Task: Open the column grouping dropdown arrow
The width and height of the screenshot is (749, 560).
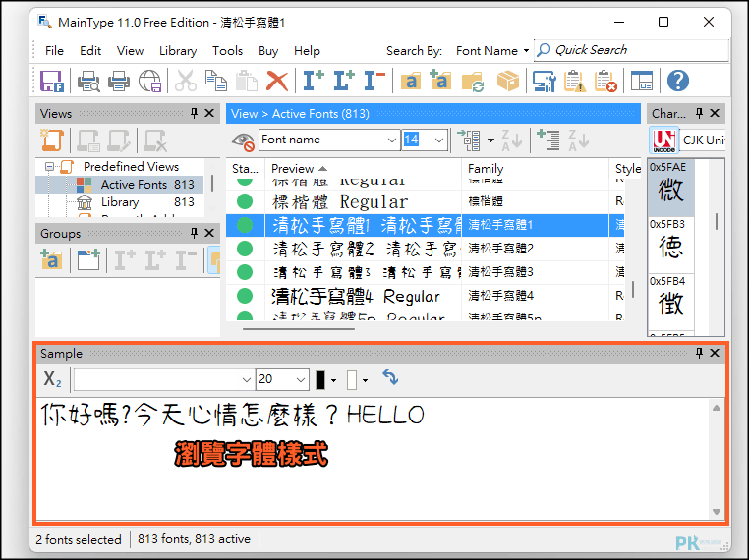Action: [x=491, y=140]
